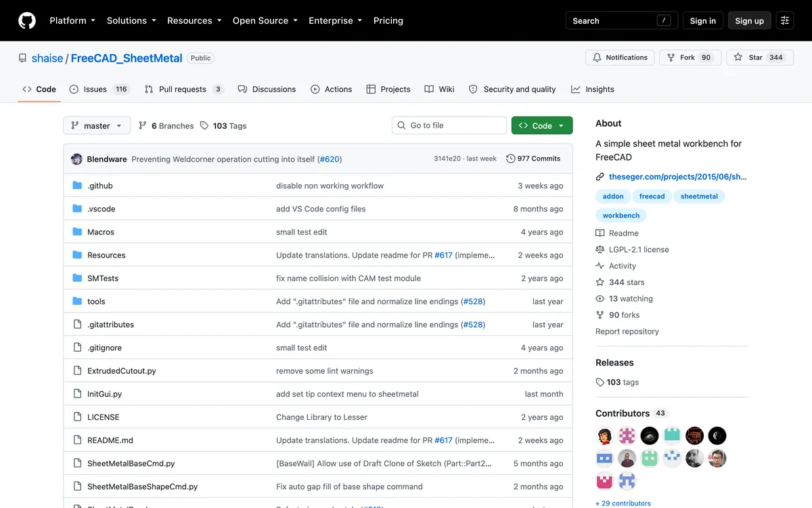Image resolution: width=812 pixels, height=508 pixels.
Task: Click the SMTests folder icon
Action: click(x=77, y=278)
